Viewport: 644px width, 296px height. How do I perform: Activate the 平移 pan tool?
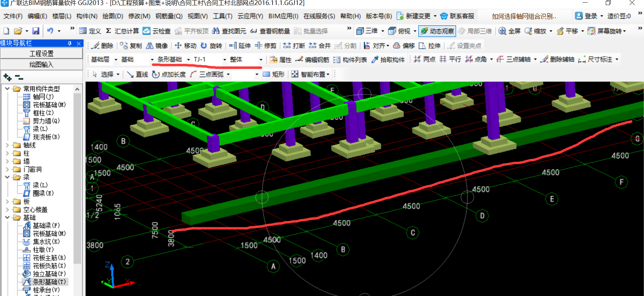pos(567,31)
